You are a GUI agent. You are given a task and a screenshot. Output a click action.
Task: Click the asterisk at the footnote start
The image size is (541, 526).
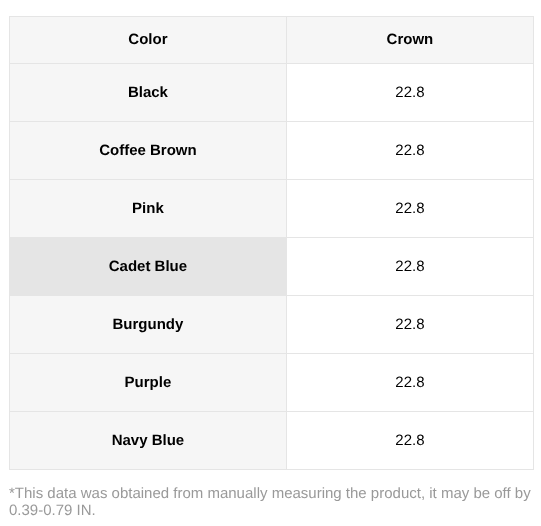pyautogui.click(x=12, y=491)
